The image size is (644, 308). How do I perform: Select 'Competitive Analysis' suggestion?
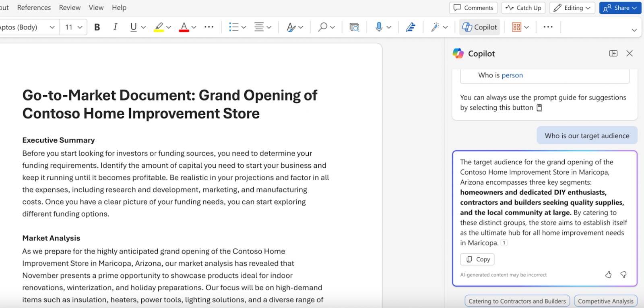click(606, 301)
